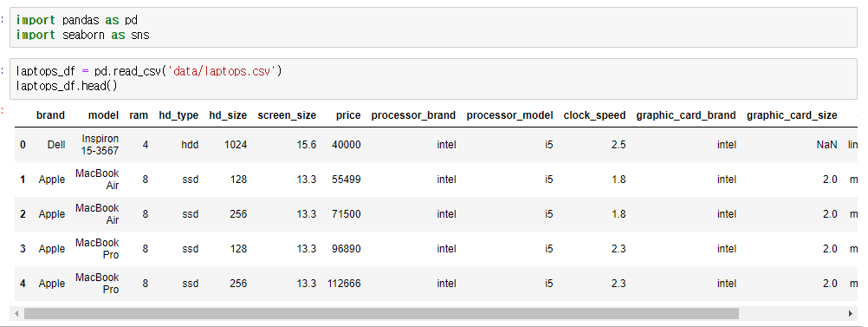Click MacBook Pro model in row 4
The height and width of the screenshot is (327, 868).
(97, 284)
